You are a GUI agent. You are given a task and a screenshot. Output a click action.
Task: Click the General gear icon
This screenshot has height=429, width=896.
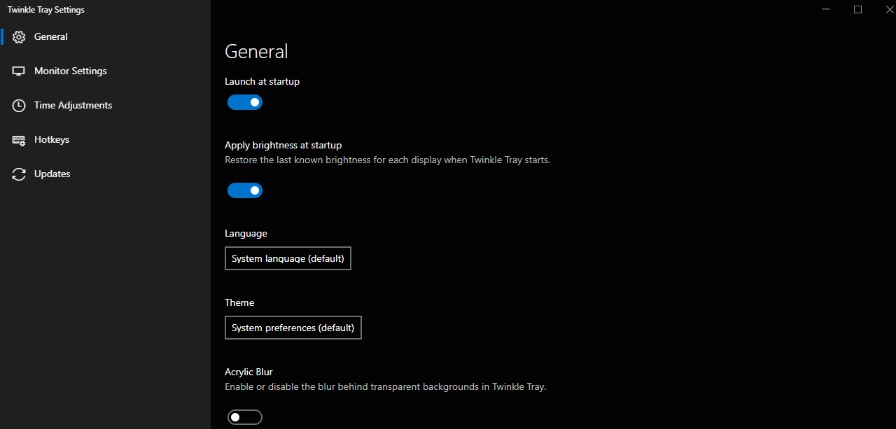[19, 37]
